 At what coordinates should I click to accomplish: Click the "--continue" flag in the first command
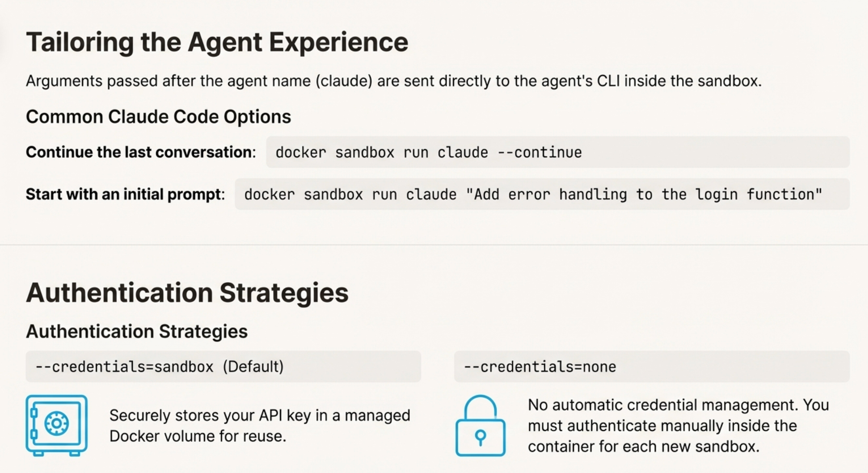(539, 152)
